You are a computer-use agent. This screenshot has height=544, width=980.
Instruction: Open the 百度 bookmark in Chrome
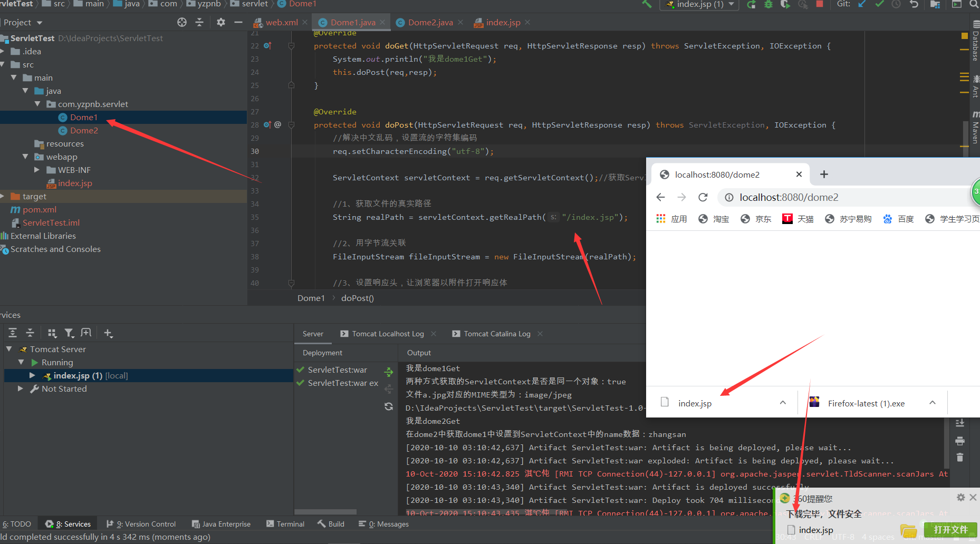(898, 219)
